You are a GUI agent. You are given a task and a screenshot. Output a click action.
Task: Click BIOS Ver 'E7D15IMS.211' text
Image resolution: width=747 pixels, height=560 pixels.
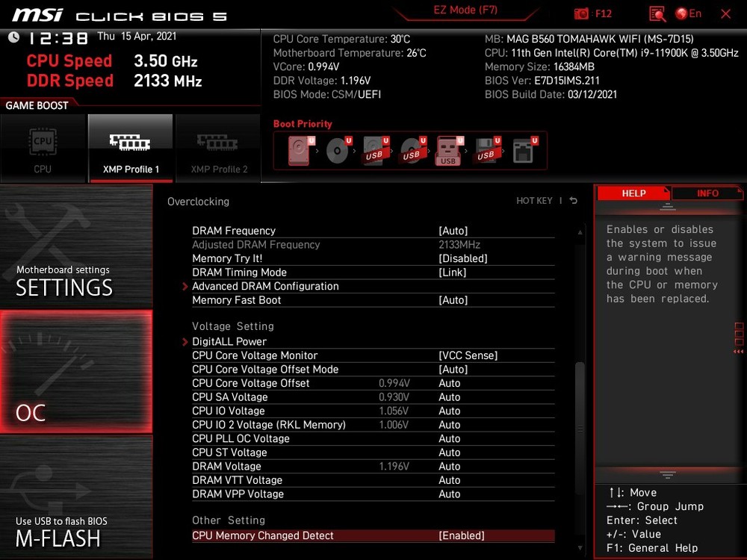tap(567, 81)
